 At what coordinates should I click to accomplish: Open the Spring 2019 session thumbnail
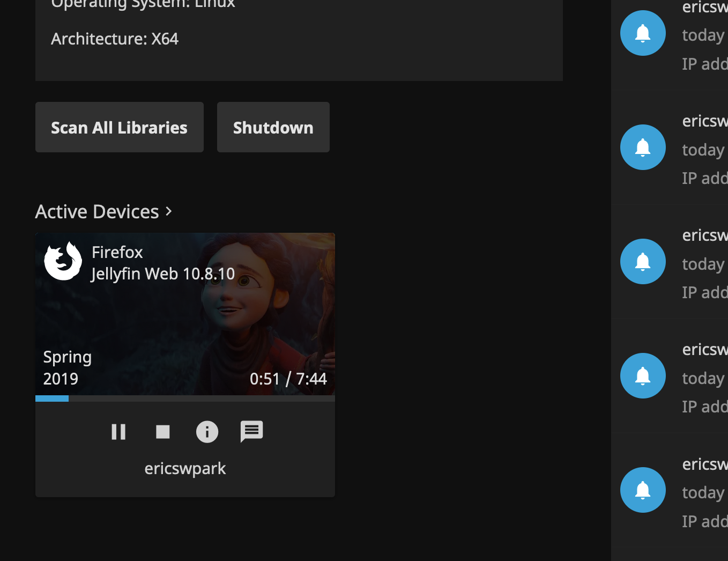[185, 314]
